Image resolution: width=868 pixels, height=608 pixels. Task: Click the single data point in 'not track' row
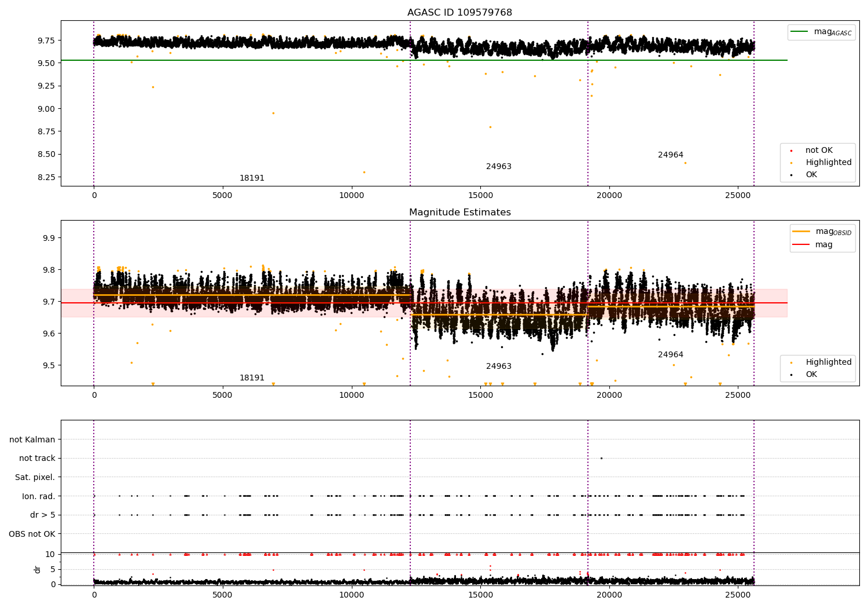click(601, 459)
